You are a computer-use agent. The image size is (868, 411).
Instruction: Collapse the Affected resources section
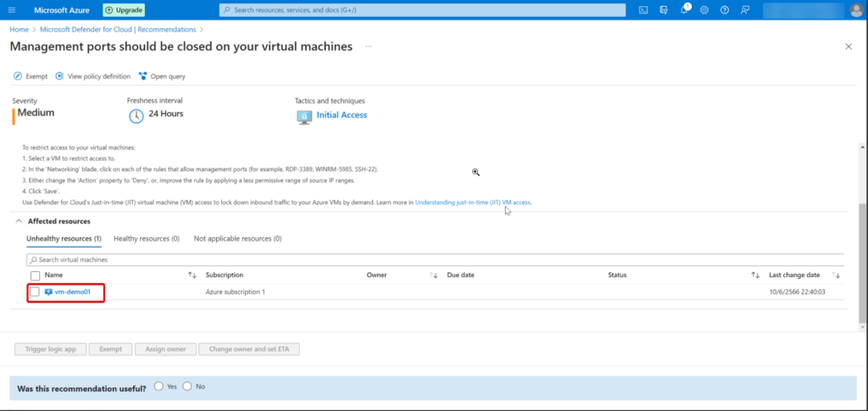click(19, 221)
